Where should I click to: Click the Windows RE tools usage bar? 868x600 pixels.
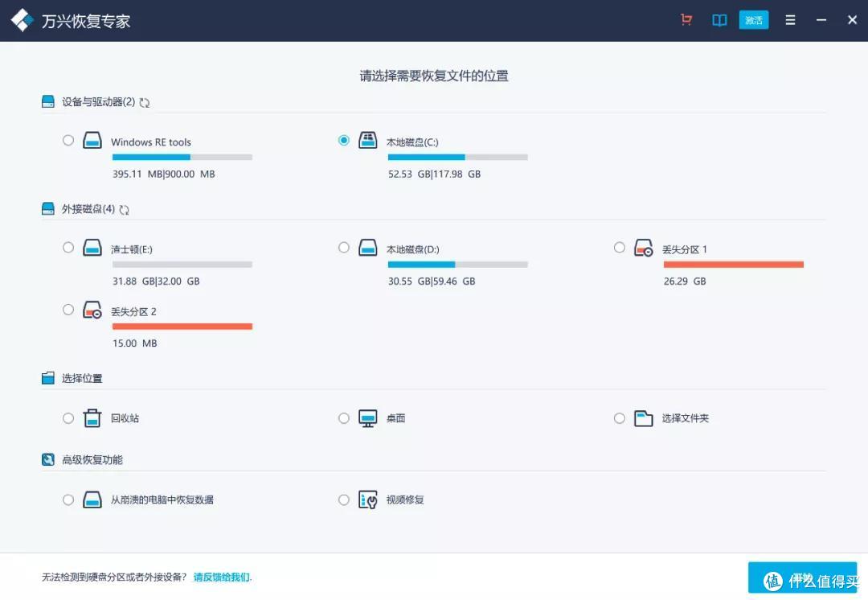[x=182, y=158]
